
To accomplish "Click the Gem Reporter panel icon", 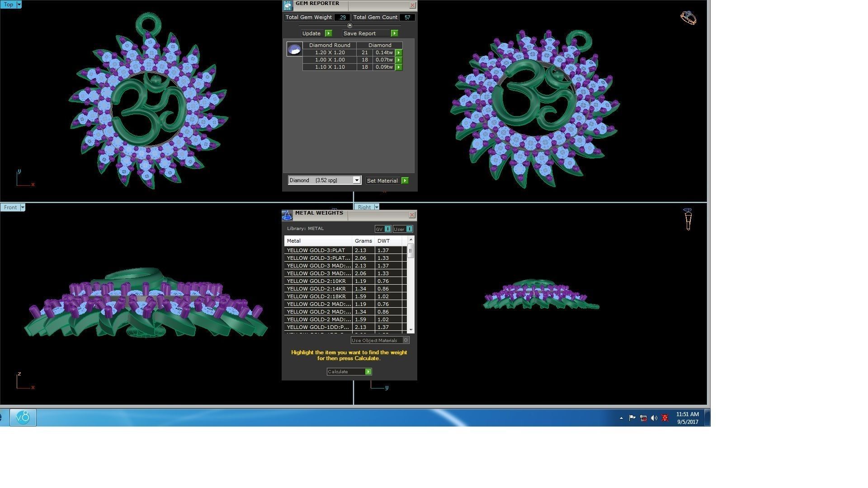I will tap(288, 5).
